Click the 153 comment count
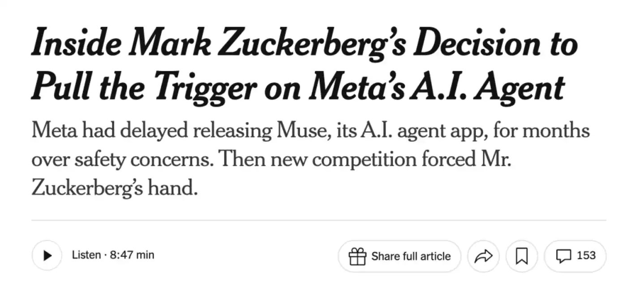 pos(586,256)
